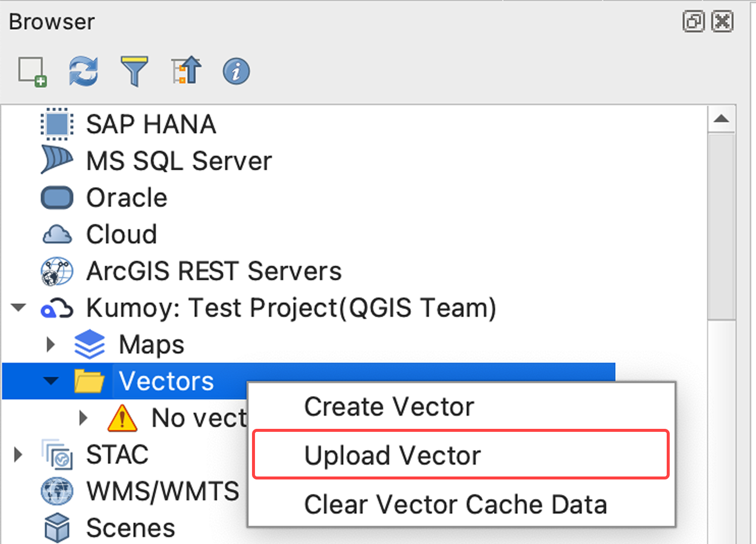This screenshot has width=756, height=544.
Task: Open the Filter Browser funnel icon
Action: pyautogui.click(x=134, y=71)
